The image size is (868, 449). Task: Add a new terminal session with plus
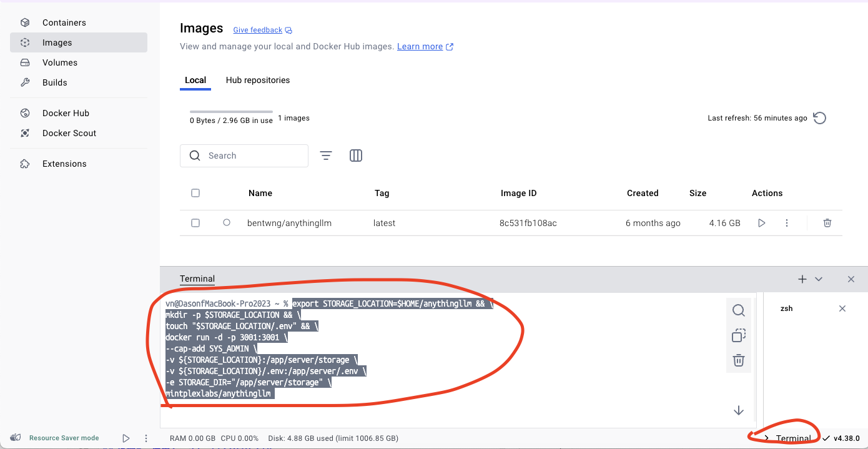(802, 279)
